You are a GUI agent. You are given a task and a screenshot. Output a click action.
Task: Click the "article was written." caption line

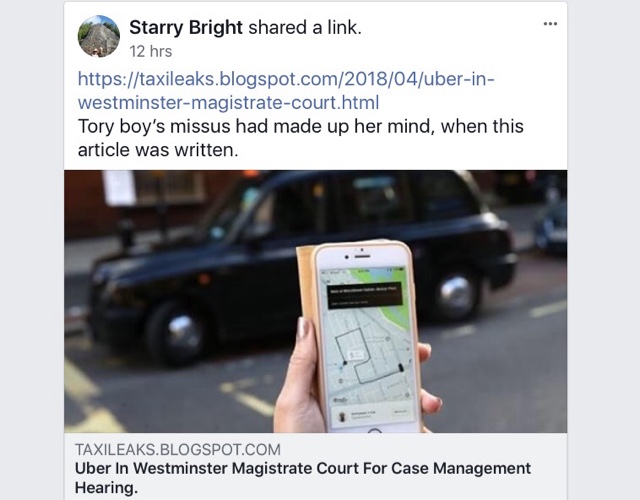pyautogui.click(x=158, y=150)
